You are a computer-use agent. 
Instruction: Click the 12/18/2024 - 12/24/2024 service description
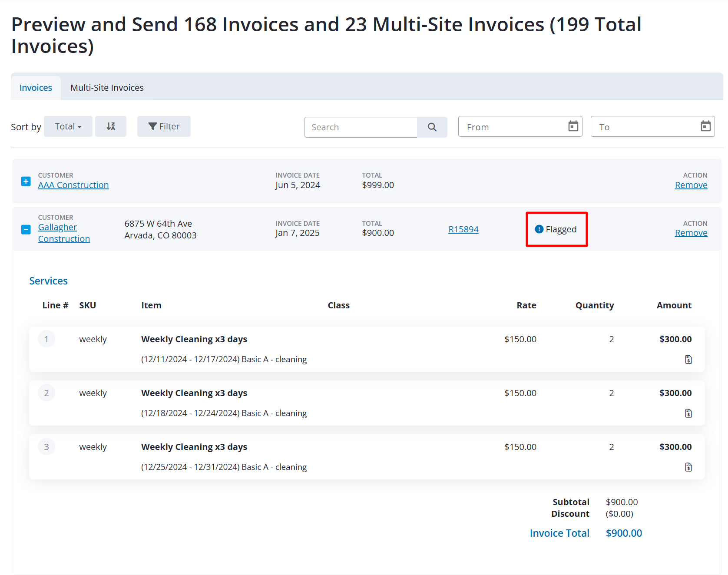[x=224, y=413]
